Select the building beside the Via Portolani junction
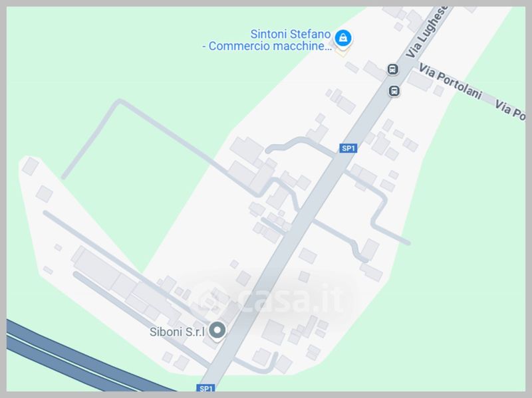This screenshot has height=398, width=532. point(420,80)
